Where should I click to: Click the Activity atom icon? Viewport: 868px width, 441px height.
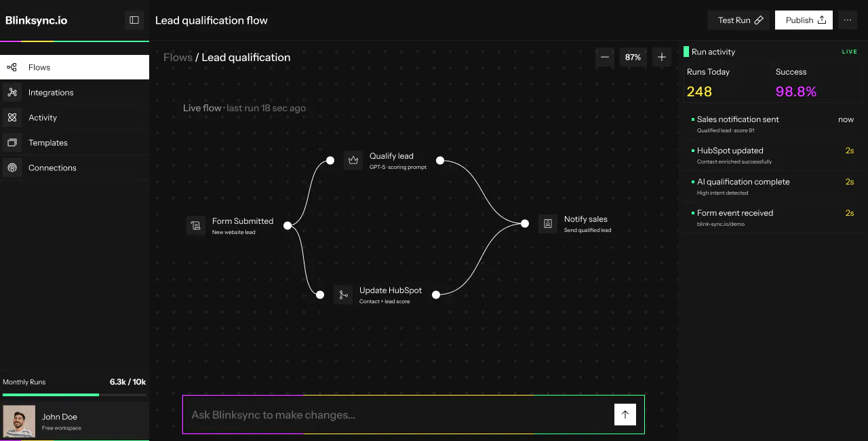[x=12, y=117]
